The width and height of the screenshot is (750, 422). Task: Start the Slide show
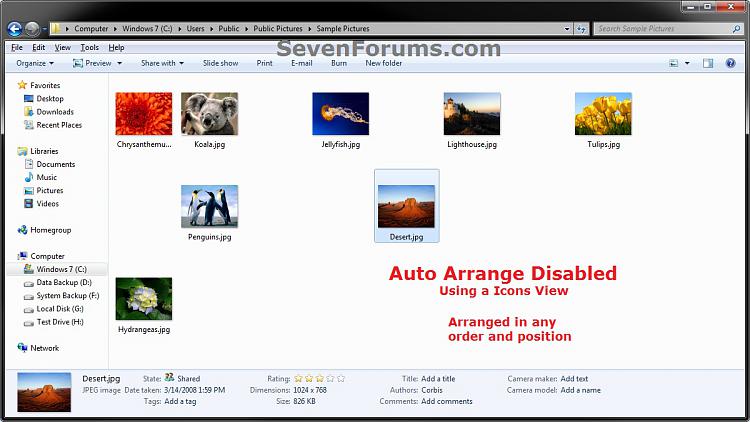(x=221, y=63)
